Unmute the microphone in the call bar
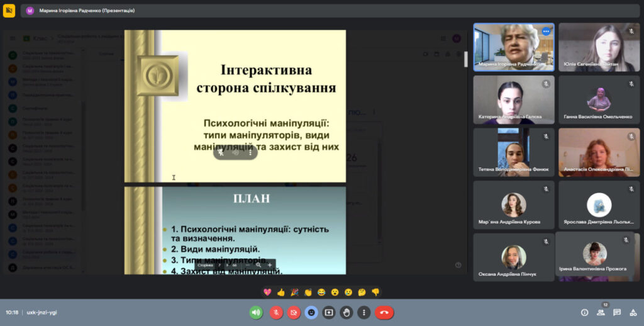 (x=275, y=312)
